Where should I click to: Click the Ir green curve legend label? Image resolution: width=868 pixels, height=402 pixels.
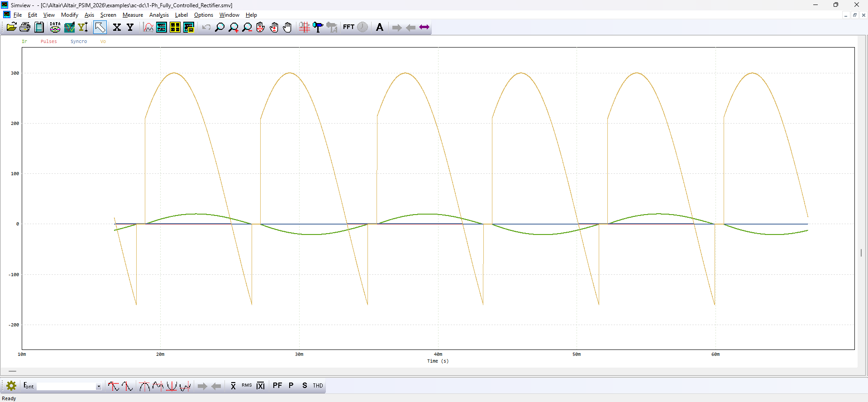24,42
